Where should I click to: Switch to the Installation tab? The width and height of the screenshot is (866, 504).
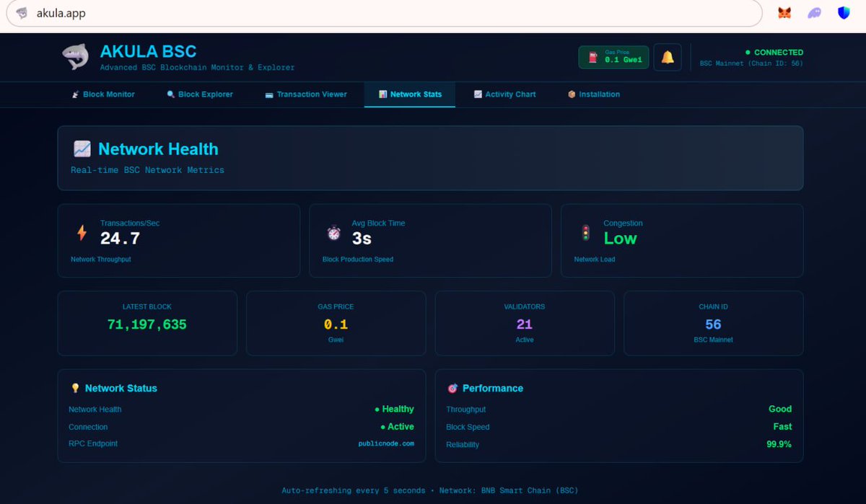[x=594, y=94]
